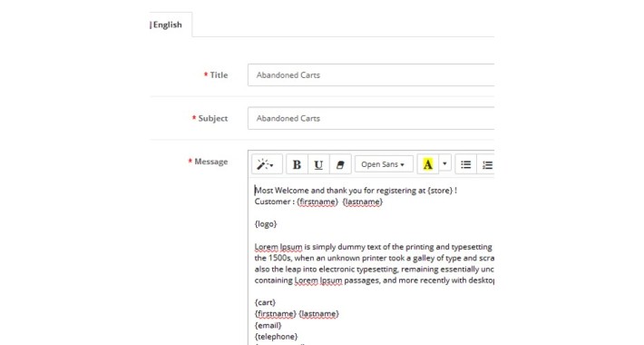This screenshot has height=345, width=644.
Task: Focus the Title input field
Action: (x=371, y=74)
